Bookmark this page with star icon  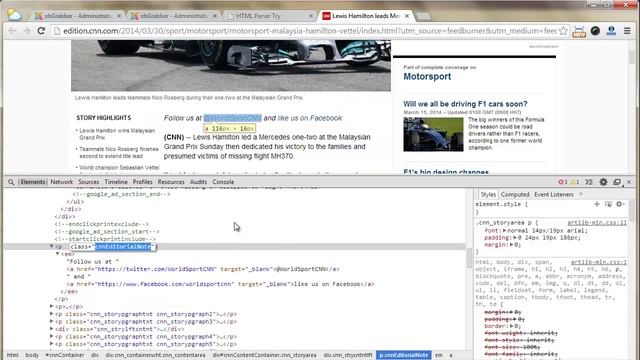pos(563,31)
